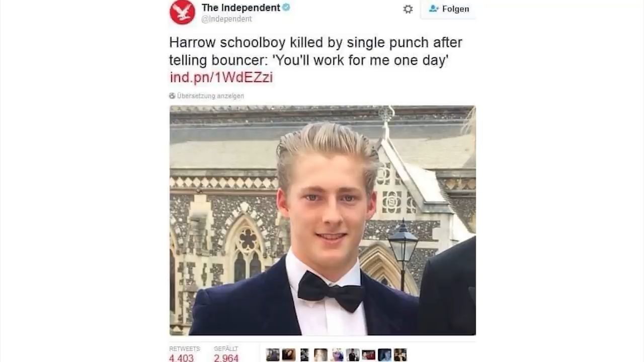Show translation via Übersetzung anzeigen

[210, 96]
